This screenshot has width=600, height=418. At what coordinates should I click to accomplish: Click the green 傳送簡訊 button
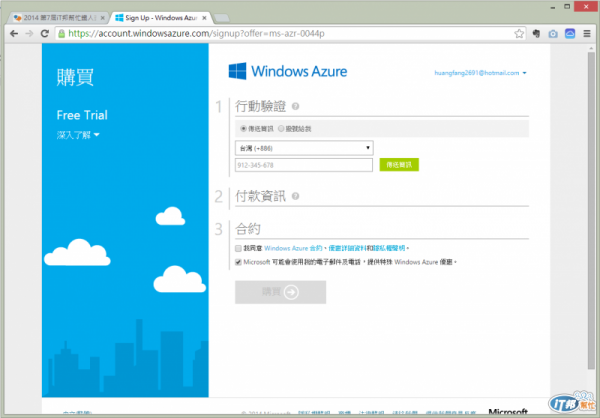(x=399, y=165)
